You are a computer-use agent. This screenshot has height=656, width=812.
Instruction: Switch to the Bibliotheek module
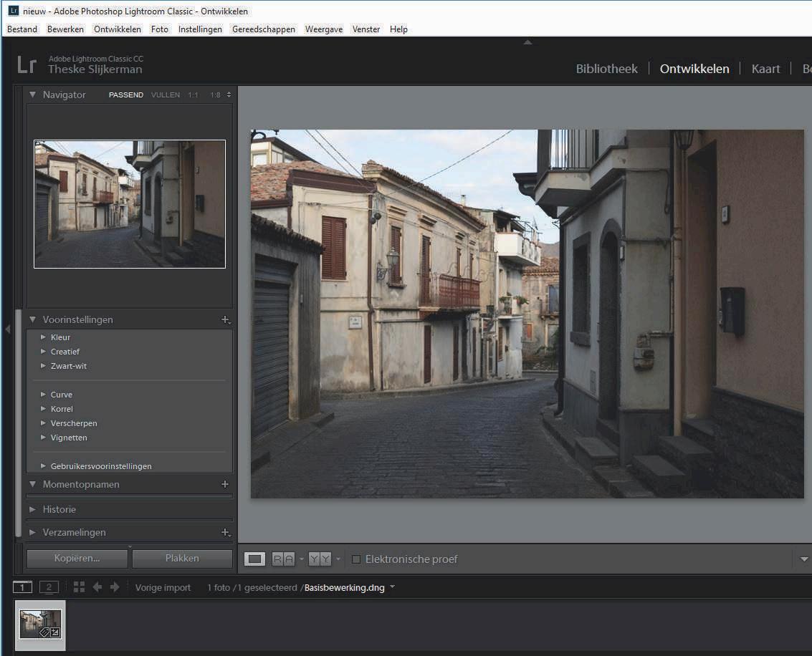[606, 69]
